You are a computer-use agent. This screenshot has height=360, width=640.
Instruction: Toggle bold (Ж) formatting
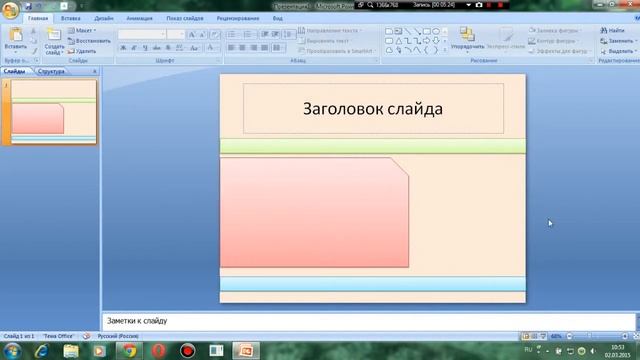[x=123, y=48]
